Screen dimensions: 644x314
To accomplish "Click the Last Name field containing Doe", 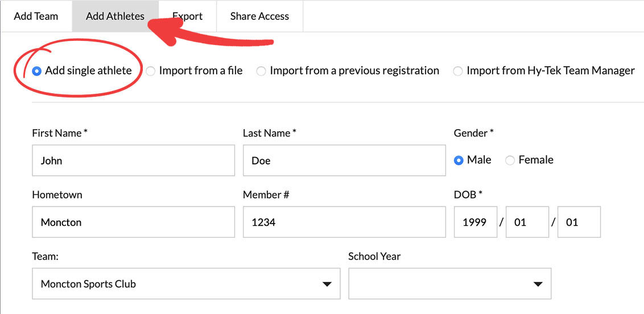I will (344, 160).
